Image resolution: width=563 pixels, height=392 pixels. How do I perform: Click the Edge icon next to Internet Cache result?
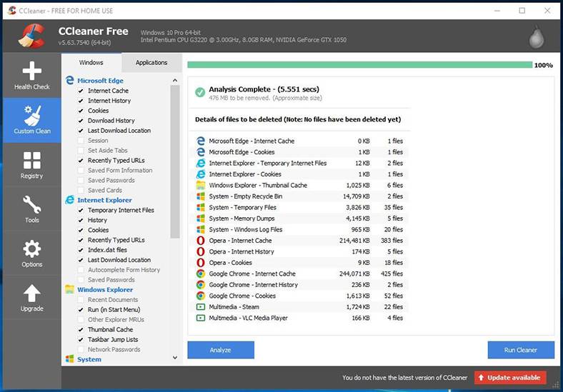coord(201,141)
